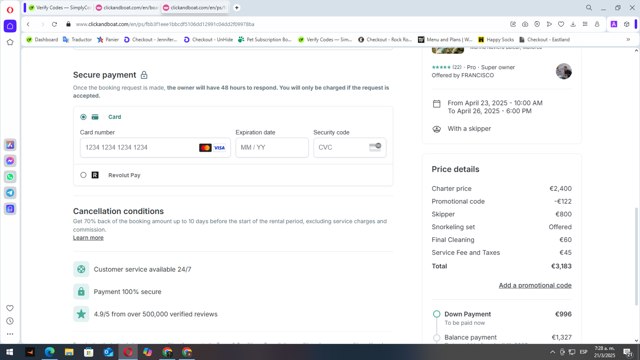The image size is (640, 360).
Task: Open the Checkout - Rock Ro... bookmark
Action: point(385,40)
